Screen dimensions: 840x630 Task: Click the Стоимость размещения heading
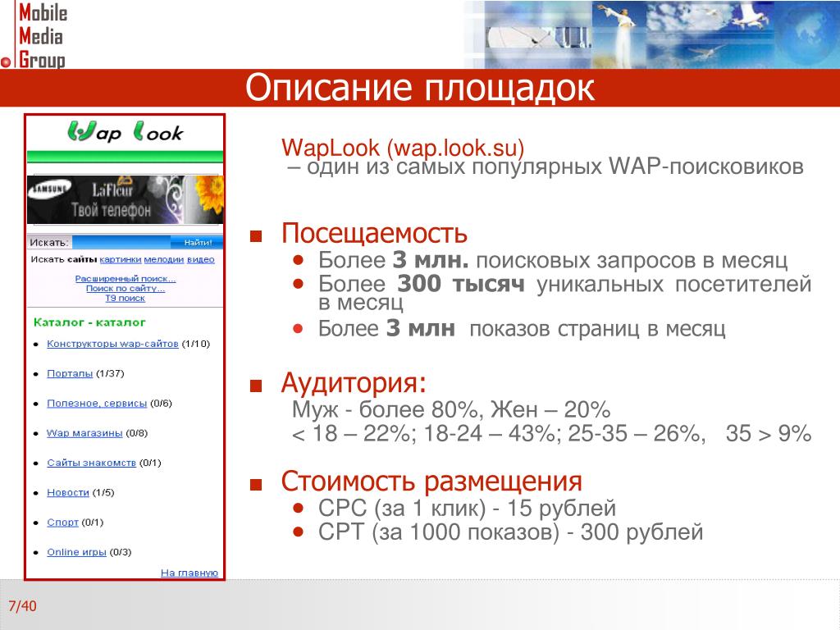pyautogui.click(x=431, y=481)
